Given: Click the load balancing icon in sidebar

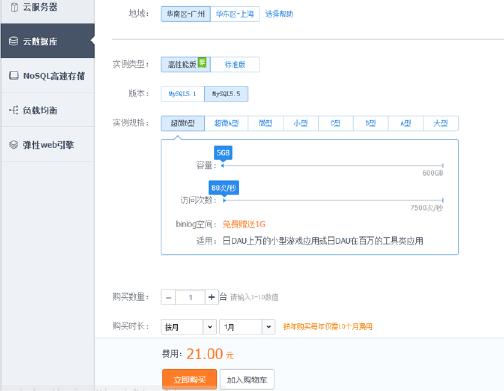Looking at the screenshot, I should pyautogui.click(x=14, y=110).
